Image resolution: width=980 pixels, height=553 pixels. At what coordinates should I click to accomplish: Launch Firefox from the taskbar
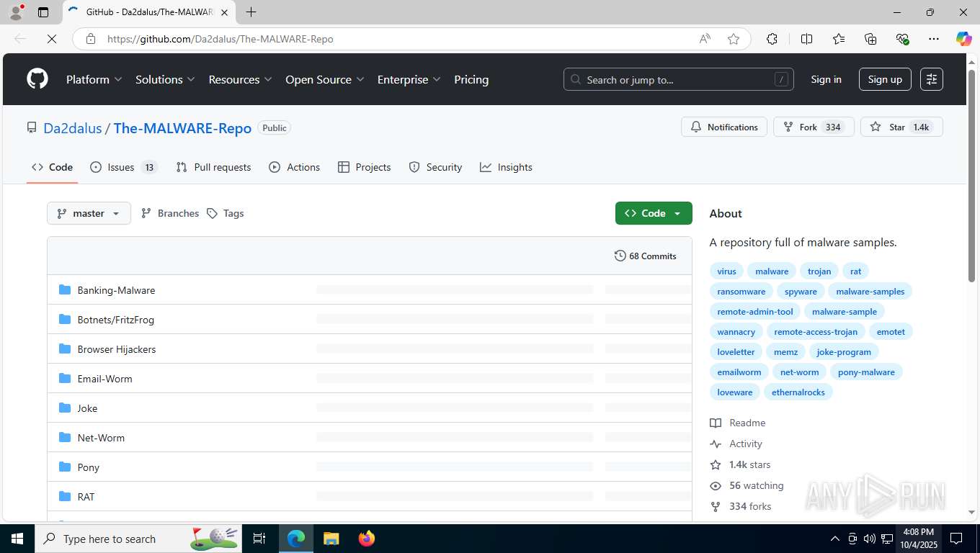click(x=367, y=539)
